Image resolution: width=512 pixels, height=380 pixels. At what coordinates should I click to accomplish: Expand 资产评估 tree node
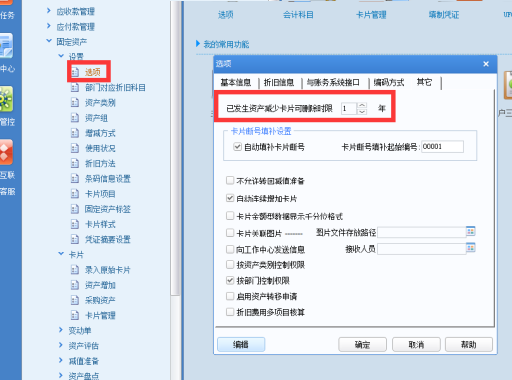pos(61,345)
